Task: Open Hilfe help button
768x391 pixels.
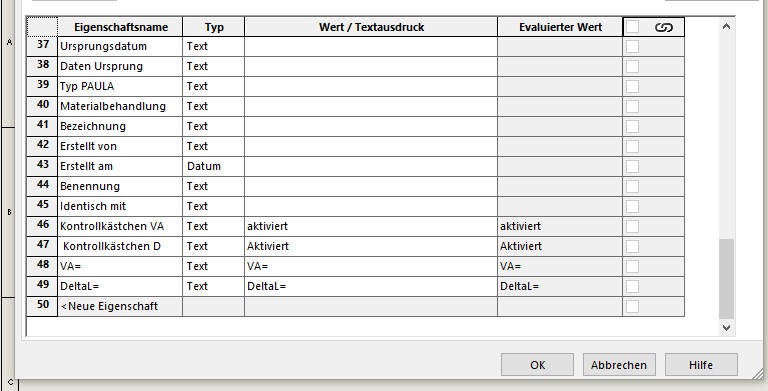Action: point(701,365)
